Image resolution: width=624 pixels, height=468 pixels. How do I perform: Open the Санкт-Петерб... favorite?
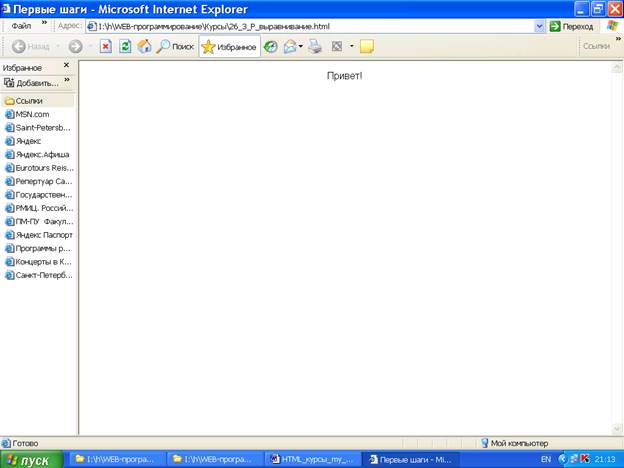(39, 275)
